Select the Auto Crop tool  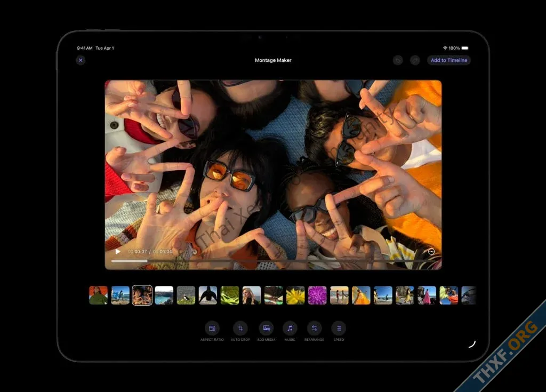(240, 328)
